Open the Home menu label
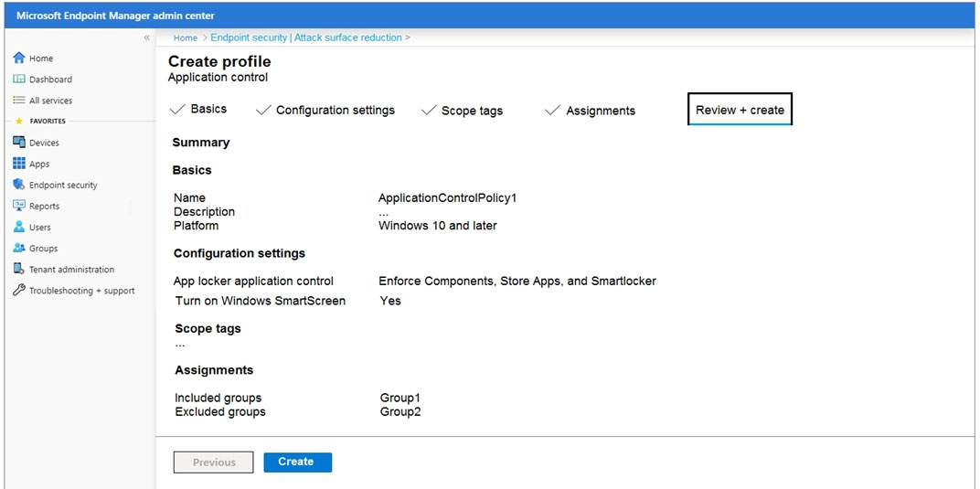The height and width of the screenshot is (489, 980). 41,58
